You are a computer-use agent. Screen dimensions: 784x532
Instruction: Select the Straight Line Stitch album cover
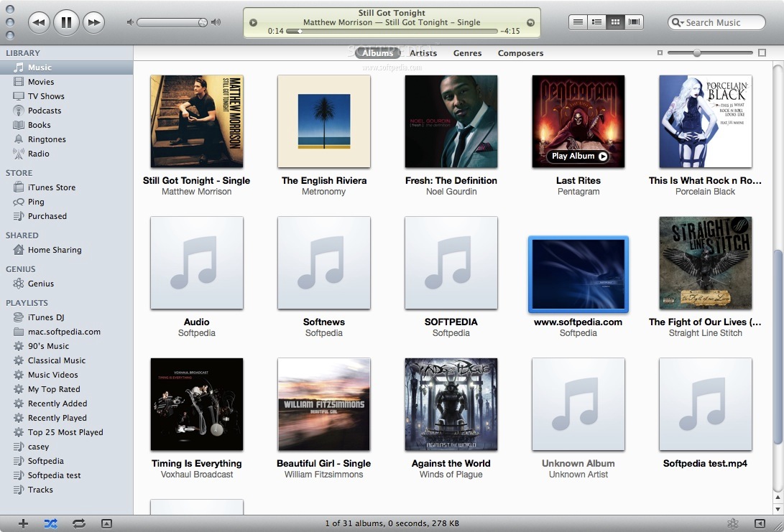[706, 263]
